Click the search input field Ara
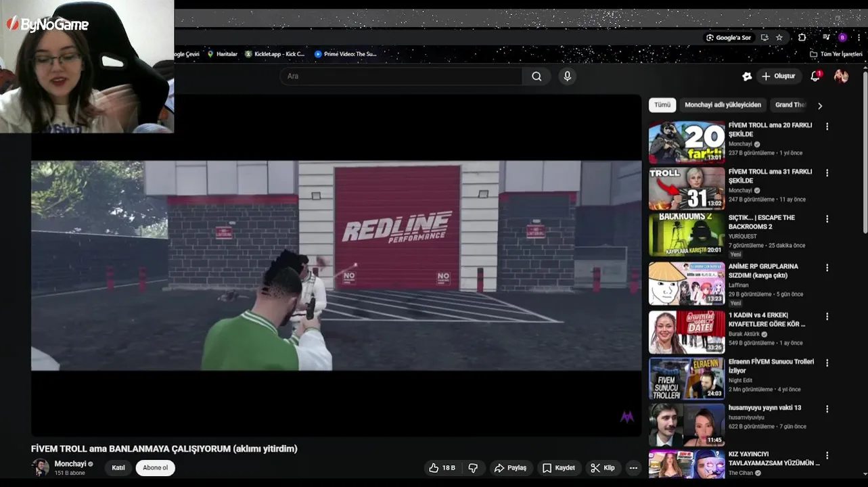 (x=401, y=76)
